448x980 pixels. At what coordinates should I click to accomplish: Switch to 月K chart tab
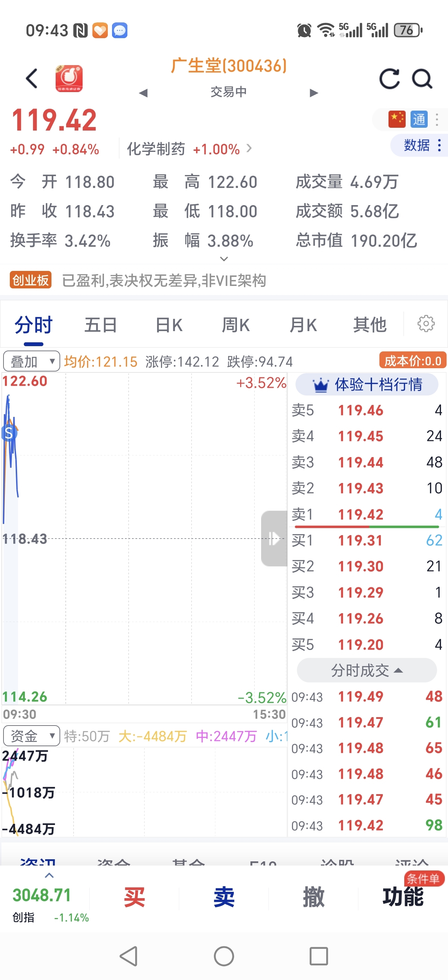[303, 325]
